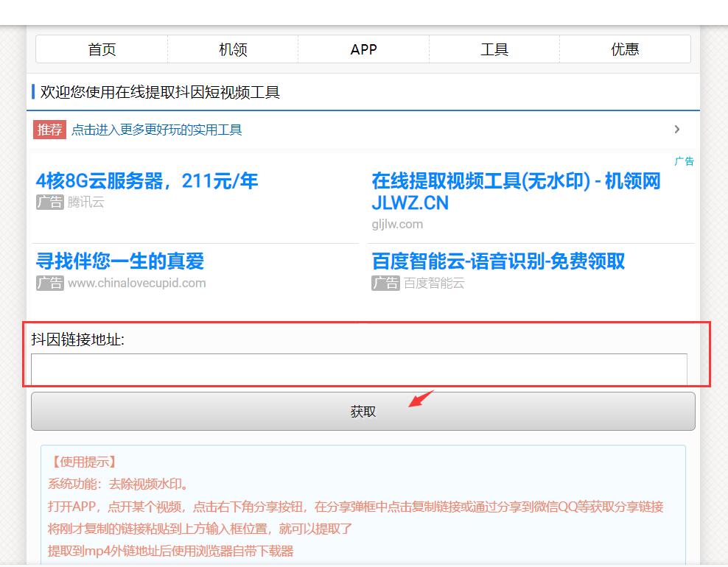728x567 pixels.
Task: Click the red 推荐 badge
Action: click(49, 130)
